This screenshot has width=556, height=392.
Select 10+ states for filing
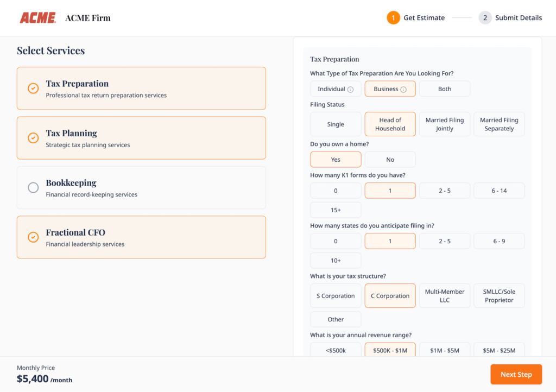[x=336, y=260]
